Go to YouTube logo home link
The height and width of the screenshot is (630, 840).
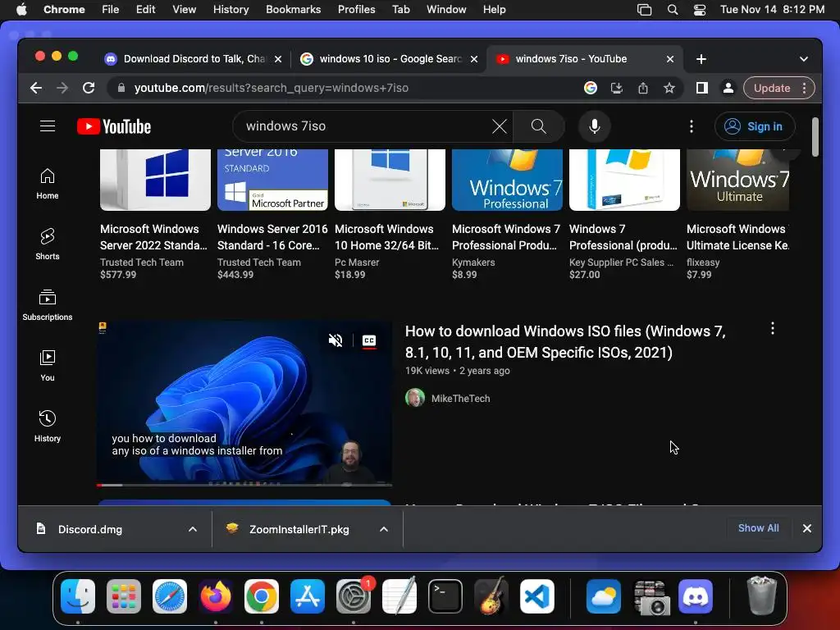(x=114, y=126)
